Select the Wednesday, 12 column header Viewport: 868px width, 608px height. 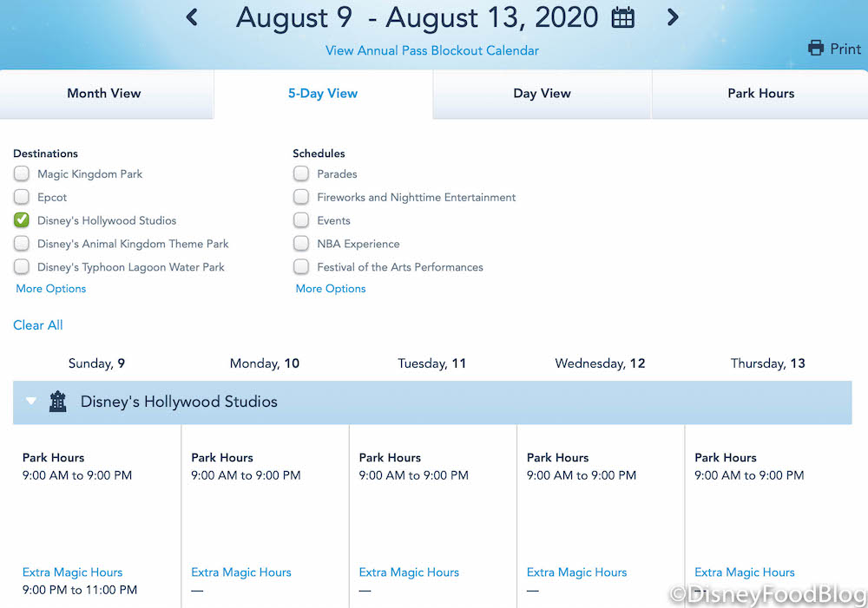click(600, 363)
